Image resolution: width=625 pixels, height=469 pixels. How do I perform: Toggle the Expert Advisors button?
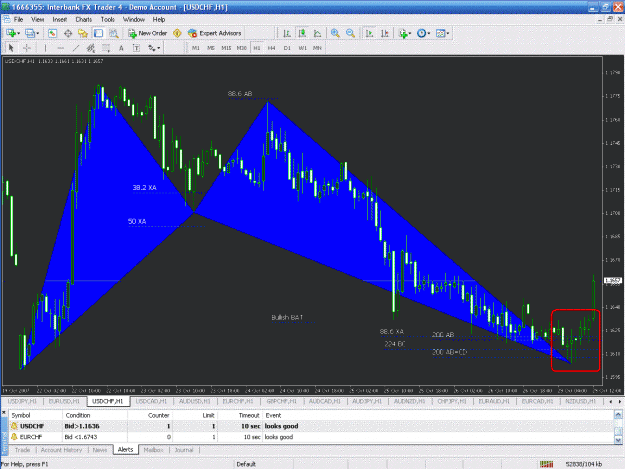[x=214, y=33]
